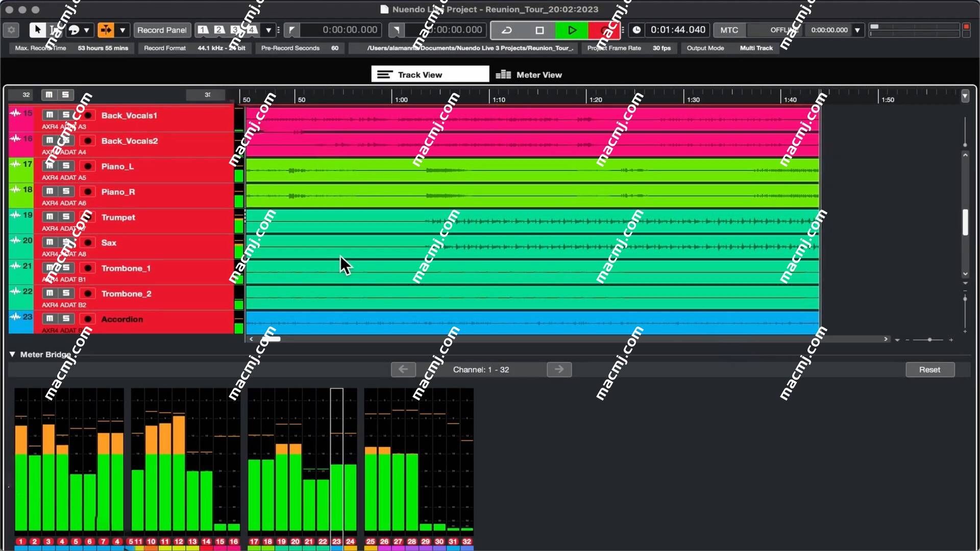Image resolution: width=980 pixels, height=551 pixels.
Task: Toggle the MTC sync button
Action: point(729,30)
